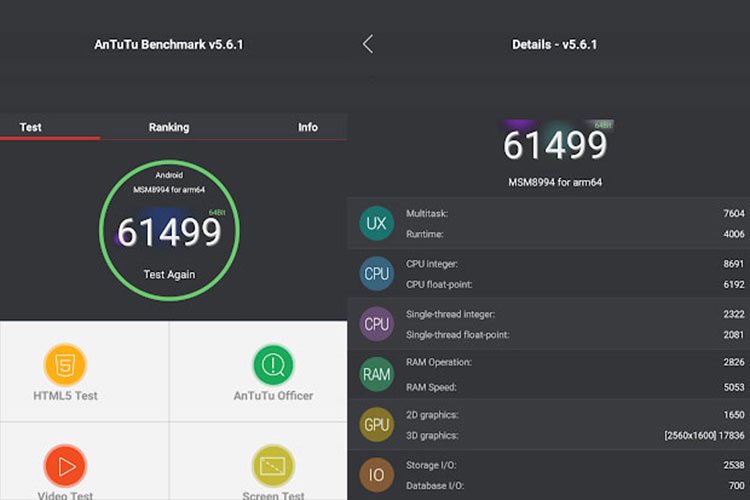
Task: Click the Multitask score 7604
Action: (x=734, y=213)
